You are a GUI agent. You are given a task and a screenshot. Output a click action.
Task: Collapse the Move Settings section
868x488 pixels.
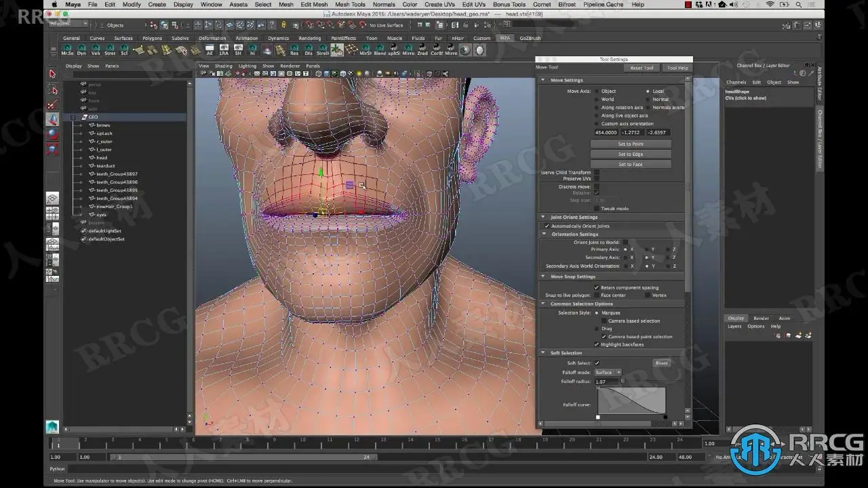[x=543, y=80]
